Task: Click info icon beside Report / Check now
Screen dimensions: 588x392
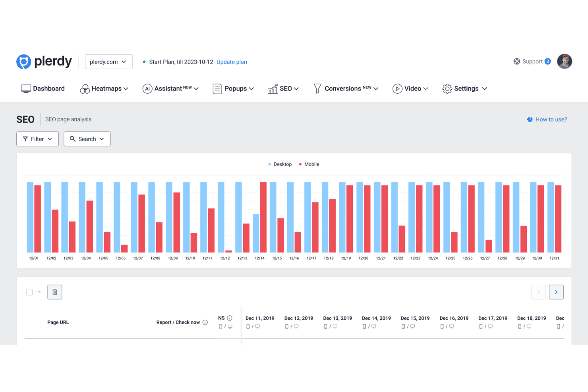Action: [x=205, y=322]
